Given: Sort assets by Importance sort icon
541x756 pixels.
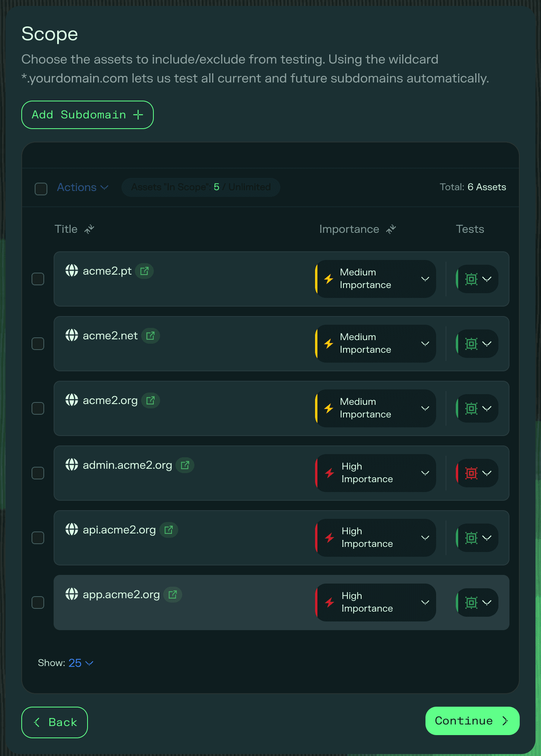Looking at the screenshot, I should point(391,229).
